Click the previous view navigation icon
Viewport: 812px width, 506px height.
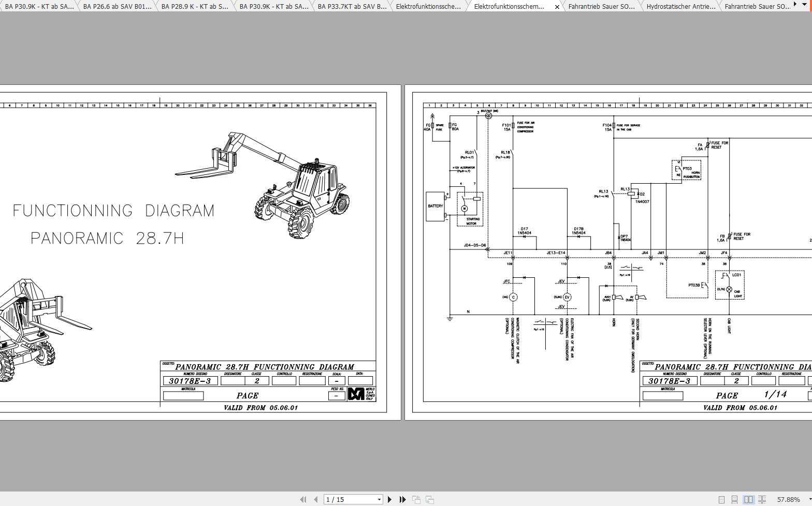click(416, 499)
